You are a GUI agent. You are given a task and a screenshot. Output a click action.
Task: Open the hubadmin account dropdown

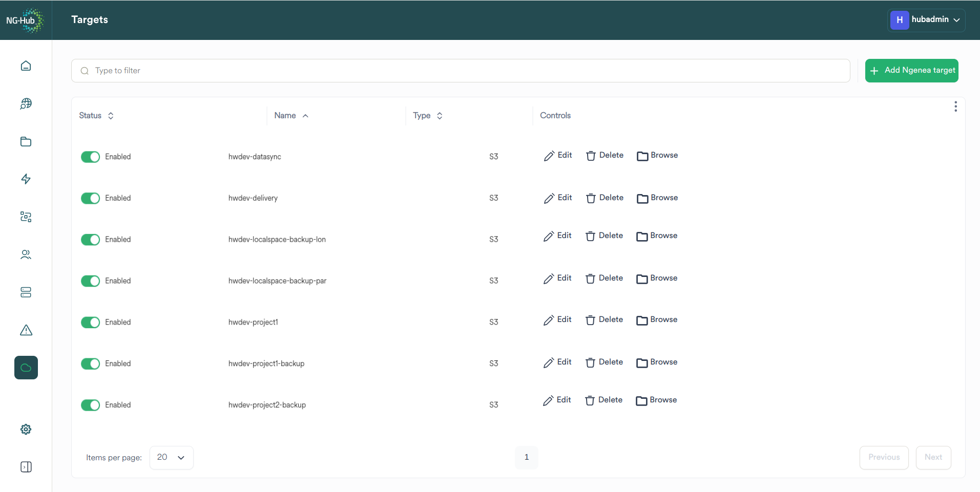[x=926, y=20]
